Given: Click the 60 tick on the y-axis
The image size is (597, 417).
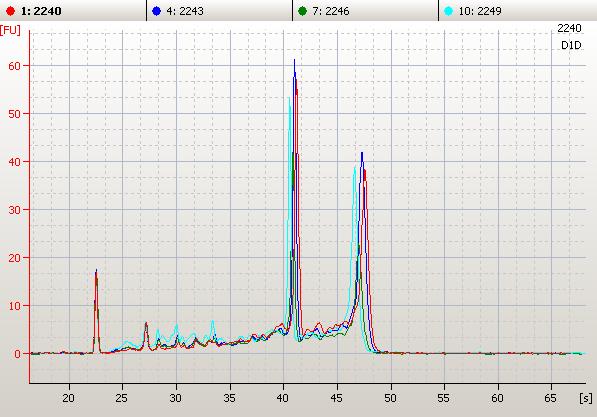Looking at the screenshot, I should 14,66.
